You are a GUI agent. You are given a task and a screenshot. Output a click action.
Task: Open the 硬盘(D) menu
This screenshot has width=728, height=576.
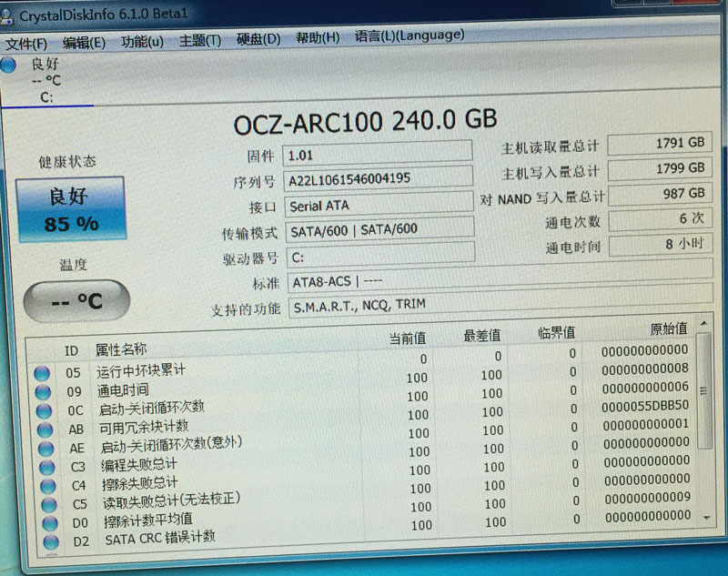pos(258,38)
